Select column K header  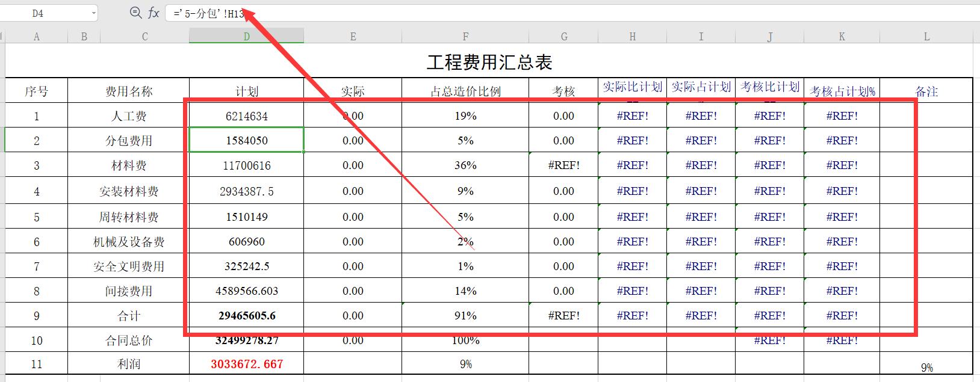(842, 37)
